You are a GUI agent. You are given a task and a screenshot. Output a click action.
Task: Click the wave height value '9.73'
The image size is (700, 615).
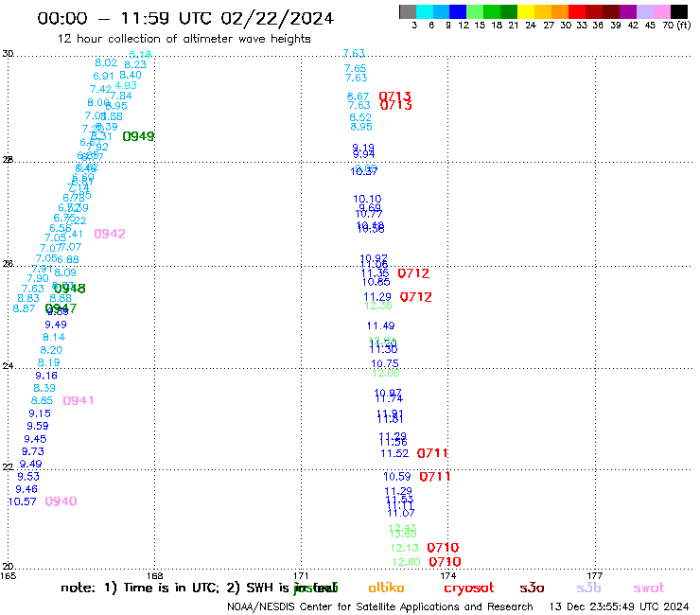pos(32,451)
